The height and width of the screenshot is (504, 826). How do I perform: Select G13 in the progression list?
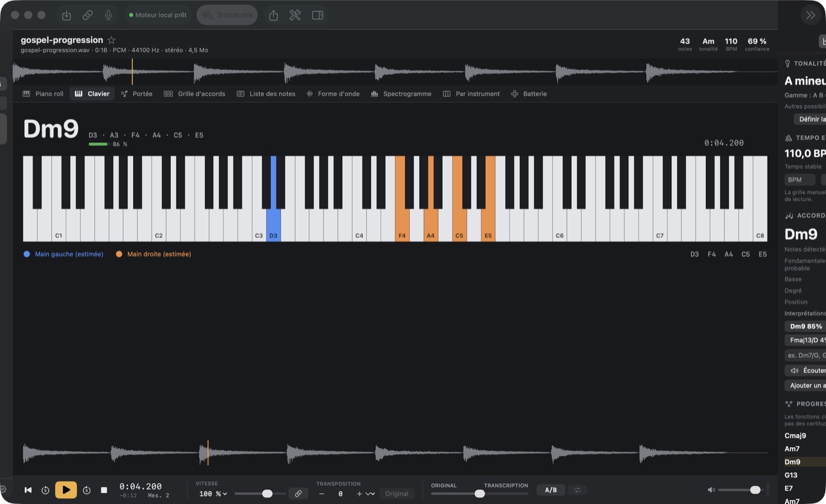(x=791, y=475)
